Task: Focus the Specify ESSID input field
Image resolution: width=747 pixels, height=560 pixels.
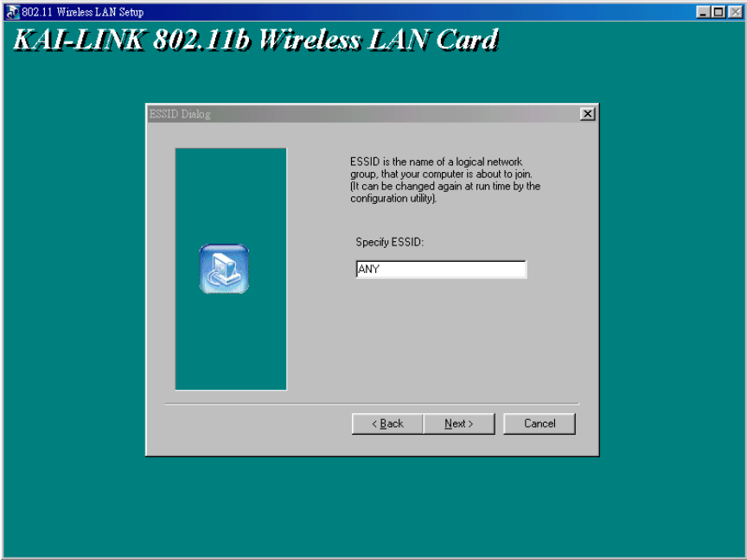Action: 441,269
